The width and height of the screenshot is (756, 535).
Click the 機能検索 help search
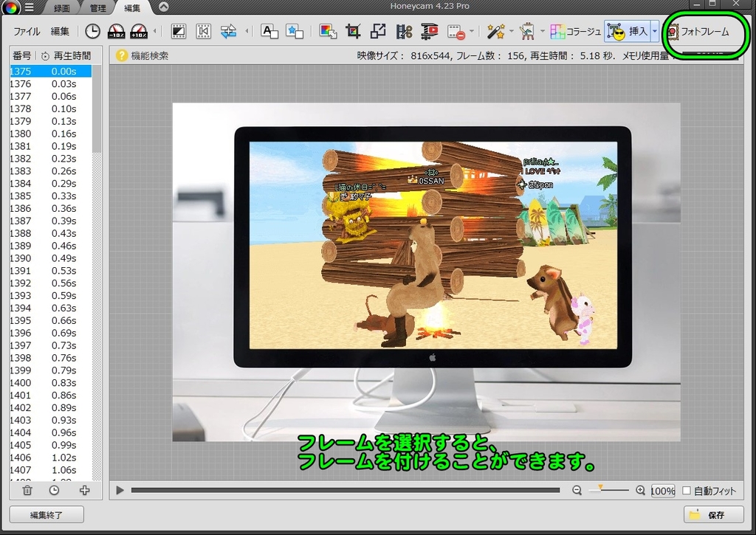pos(142,56)
